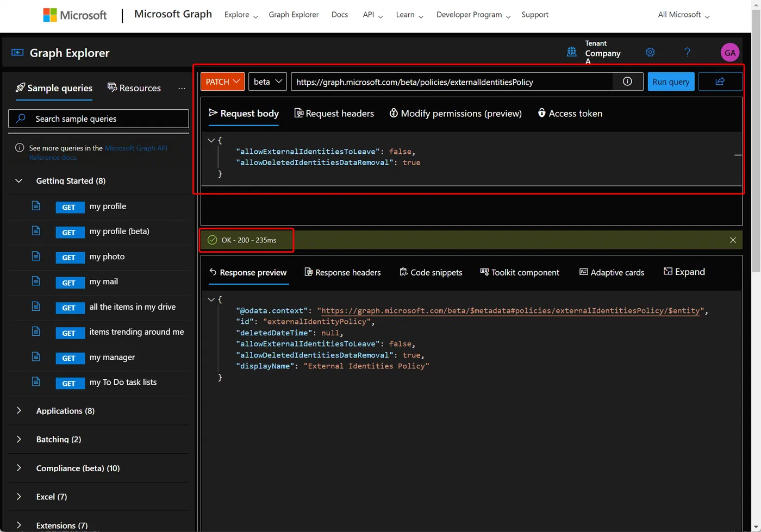Open the help question mark icon
761x532 pixels.
click(687, 52)
